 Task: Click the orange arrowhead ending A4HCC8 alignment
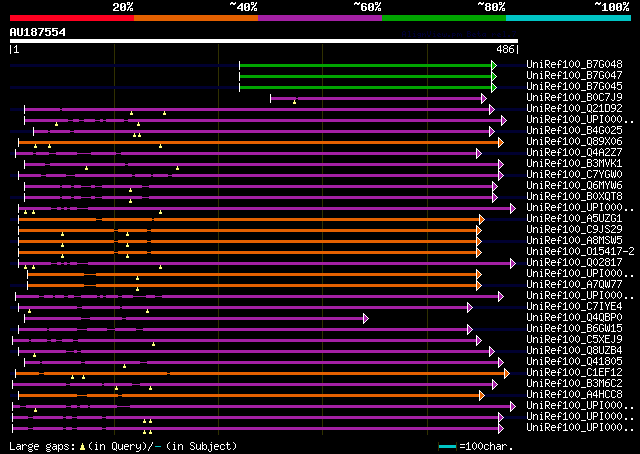coord(482,396)
